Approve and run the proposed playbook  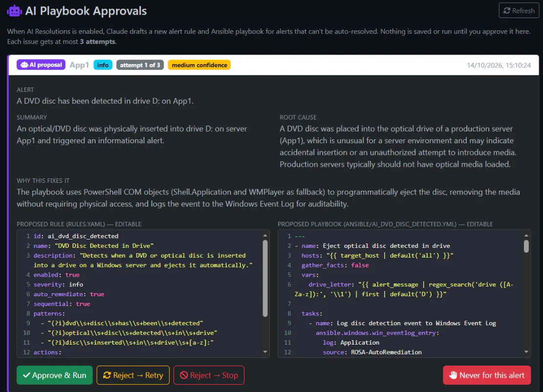pos(55,375)
